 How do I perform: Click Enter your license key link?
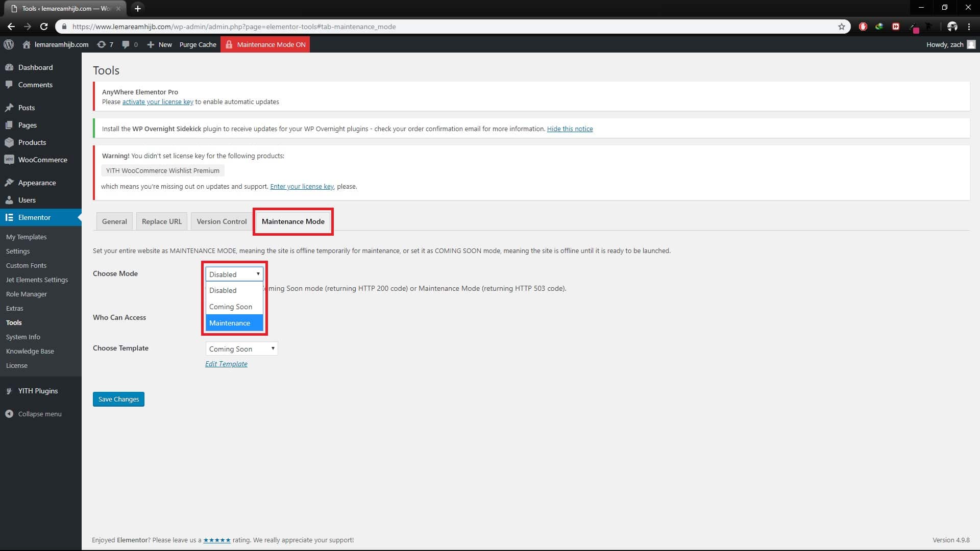click(x=302, y=186)
